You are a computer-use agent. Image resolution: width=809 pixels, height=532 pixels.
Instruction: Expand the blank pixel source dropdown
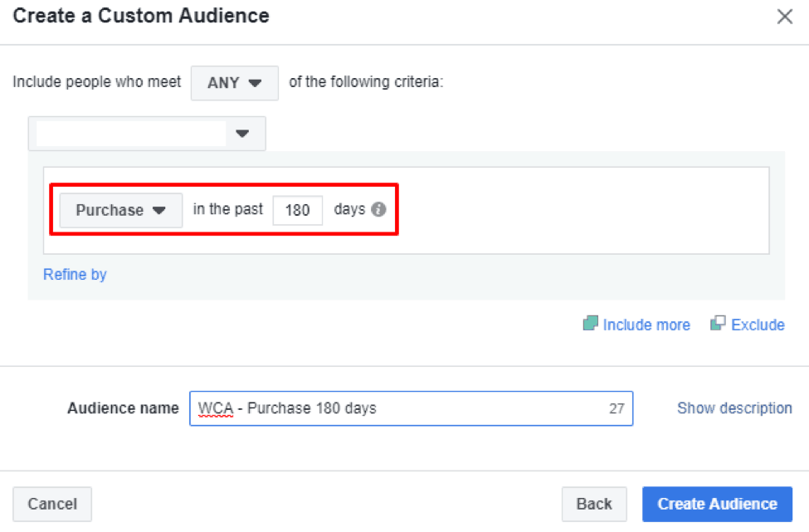click(147, 134)
